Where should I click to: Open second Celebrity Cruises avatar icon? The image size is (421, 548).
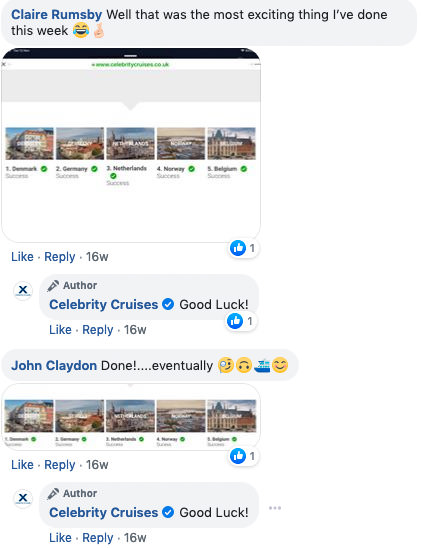pyautogui.click(x=23, y=498)
